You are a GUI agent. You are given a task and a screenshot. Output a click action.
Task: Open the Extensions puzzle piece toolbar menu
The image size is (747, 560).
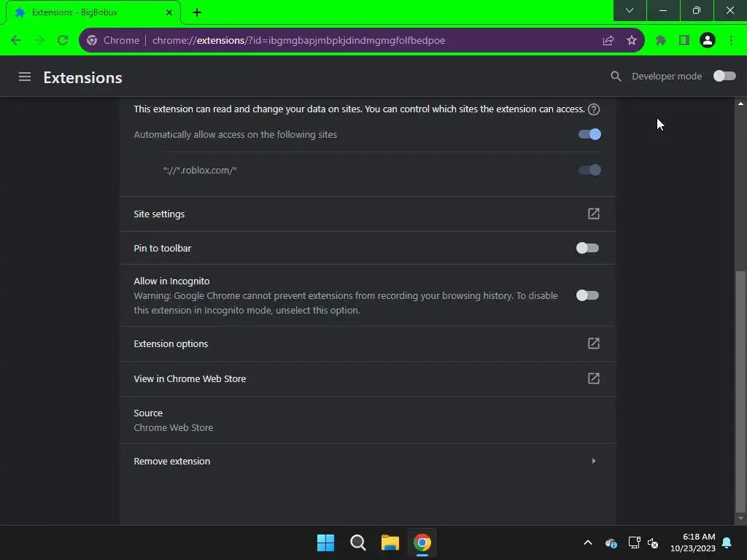[x=660, y=41]
